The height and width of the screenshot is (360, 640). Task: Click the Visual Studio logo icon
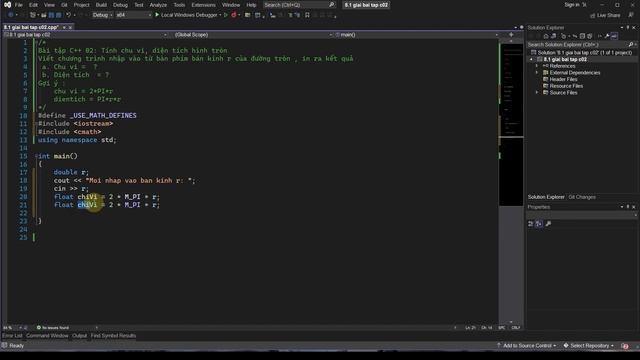(x=7, y=5)
